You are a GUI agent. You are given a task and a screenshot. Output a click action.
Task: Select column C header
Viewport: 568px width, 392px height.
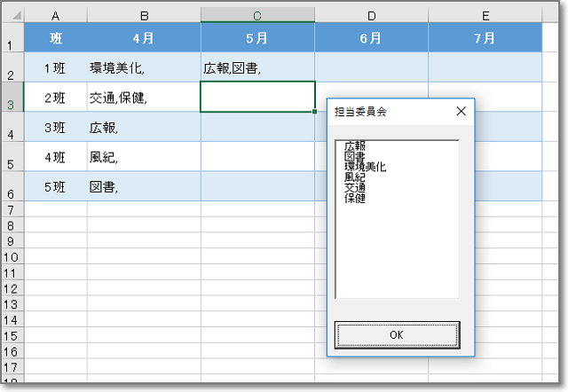(257, 15)
